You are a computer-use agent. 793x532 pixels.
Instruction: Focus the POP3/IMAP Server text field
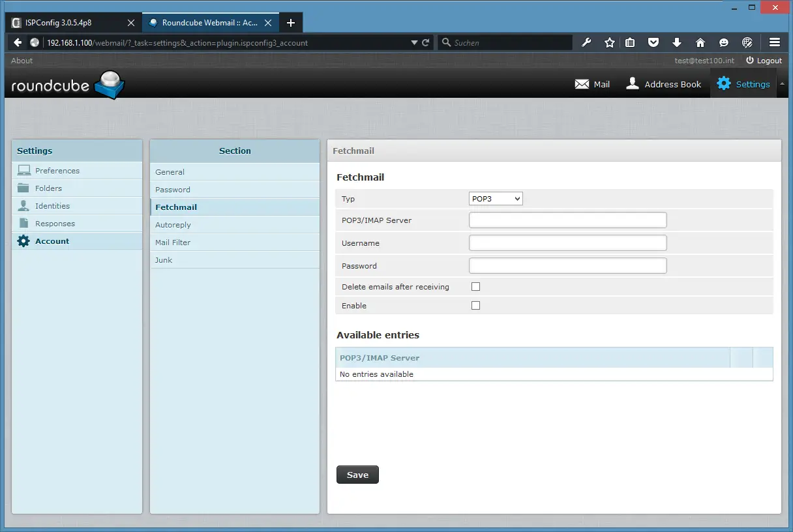click(x=567, y=220)
